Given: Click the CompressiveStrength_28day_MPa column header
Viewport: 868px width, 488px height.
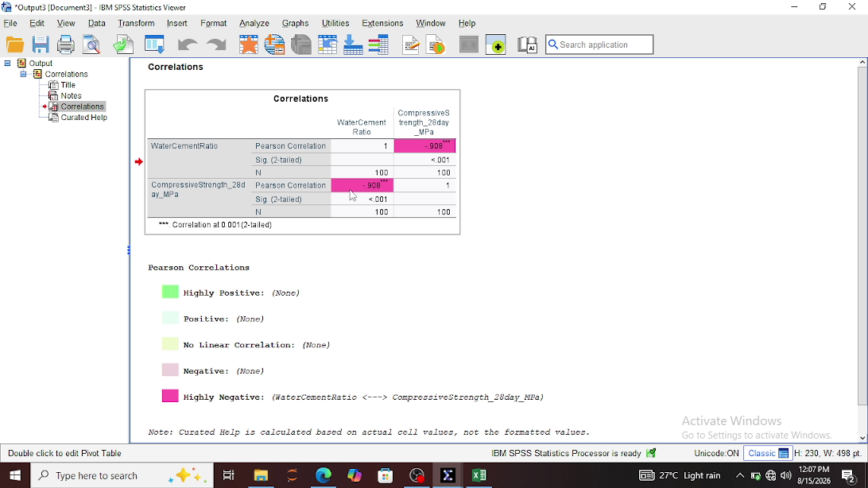Looking at the screenshot, I should (x=424, y=122).
